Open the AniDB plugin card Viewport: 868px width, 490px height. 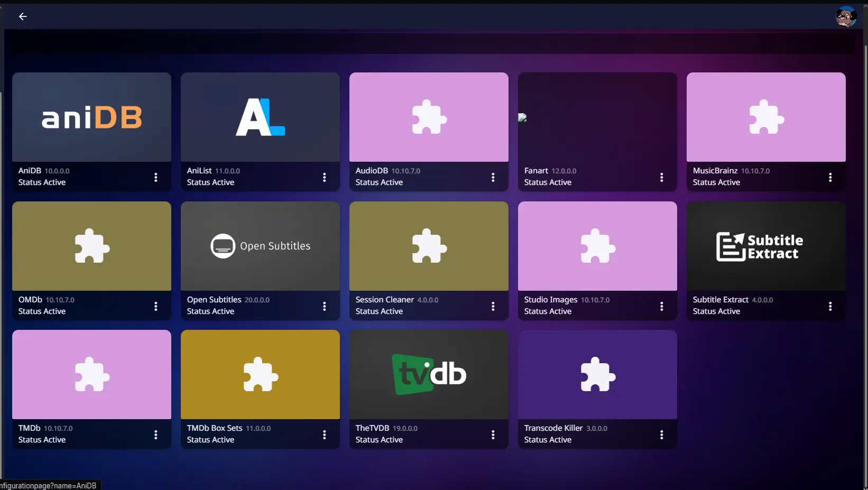coord(91,117)
